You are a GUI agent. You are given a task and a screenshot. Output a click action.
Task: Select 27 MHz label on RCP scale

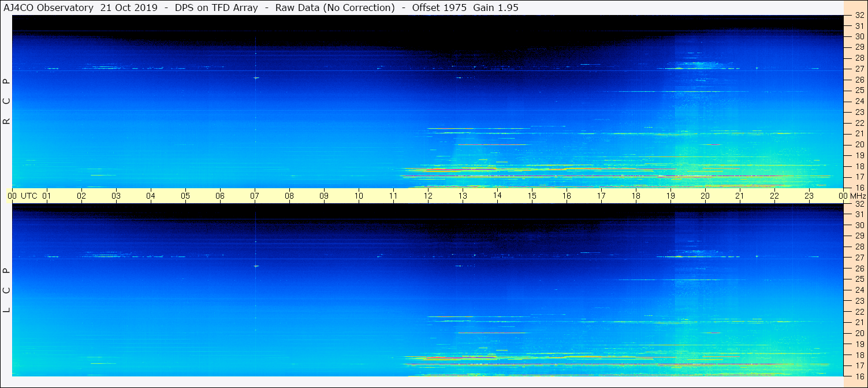859,69
